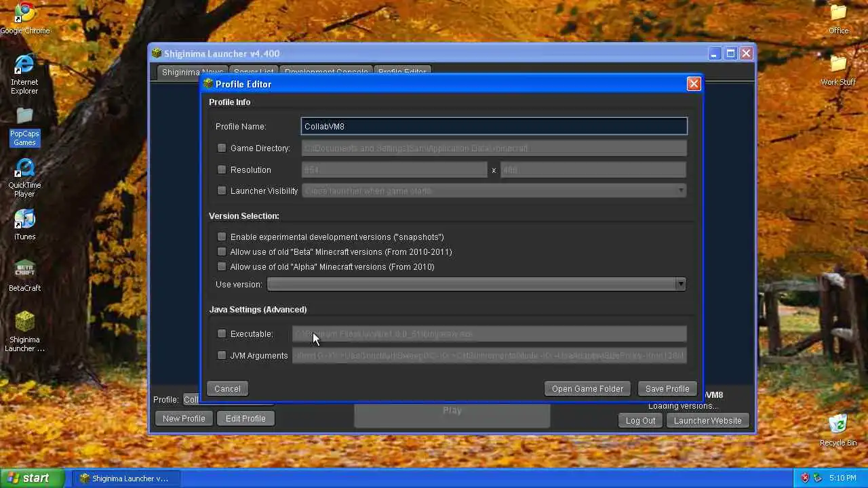868x488 pixels.
Task: Allow old Beta Minecraft versions checkbox
Action: [222, 251]
